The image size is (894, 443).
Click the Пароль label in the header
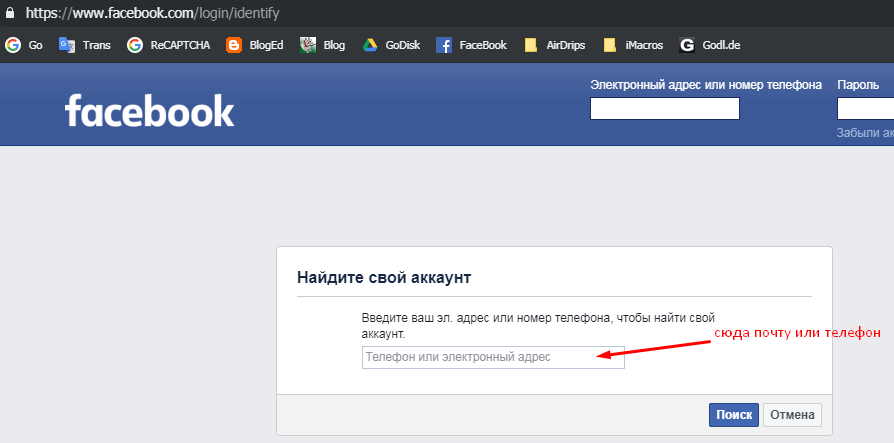click(858, 85)
